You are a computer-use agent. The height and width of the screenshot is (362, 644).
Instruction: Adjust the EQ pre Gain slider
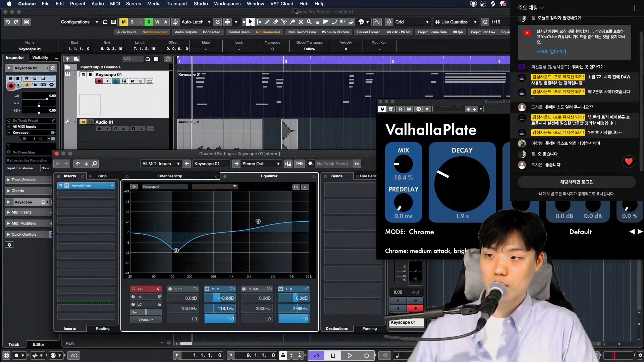pos(146,312)
